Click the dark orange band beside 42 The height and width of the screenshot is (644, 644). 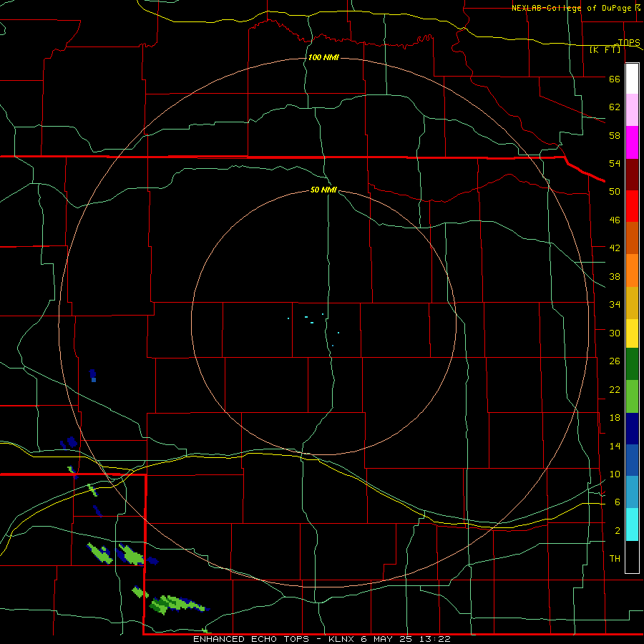click(632, 238)
